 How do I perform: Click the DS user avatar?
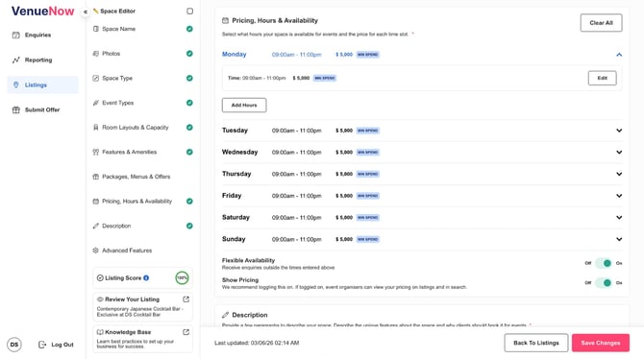[x=14, y=345]
